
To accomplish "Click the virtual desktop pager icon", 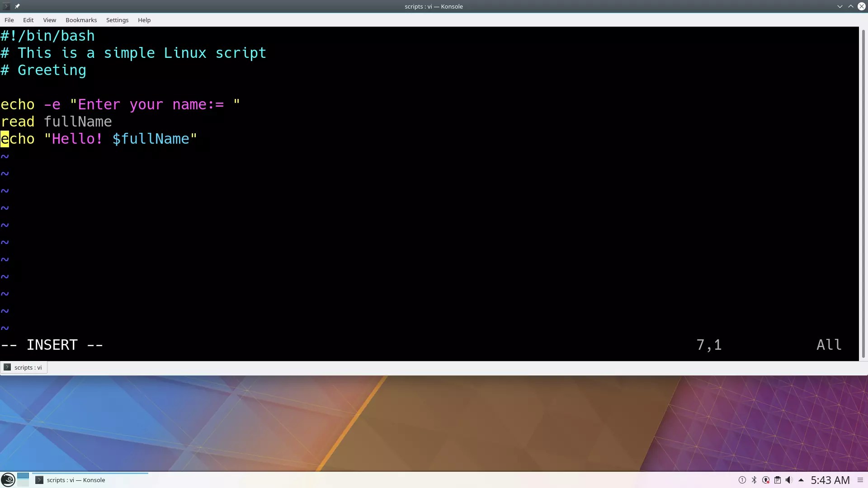I will point(23,480).
